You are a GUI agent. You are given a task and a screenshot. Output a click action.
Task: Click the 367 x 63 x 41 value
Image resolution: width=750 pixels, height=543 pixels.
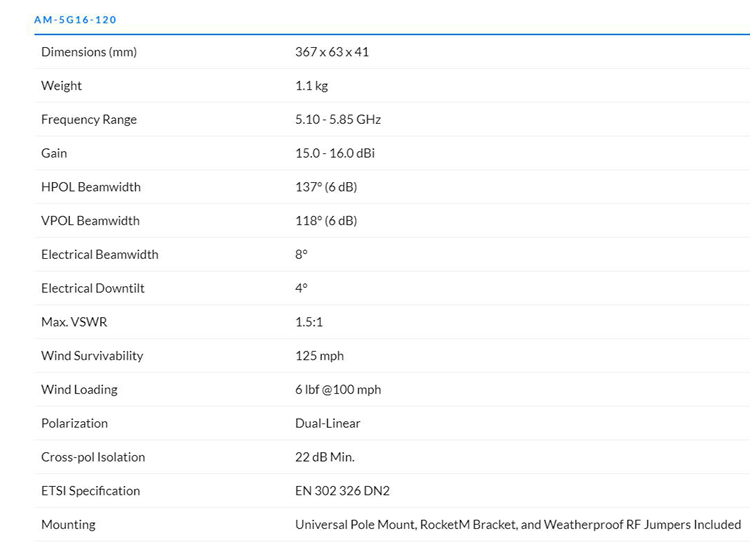click(332, 52)
